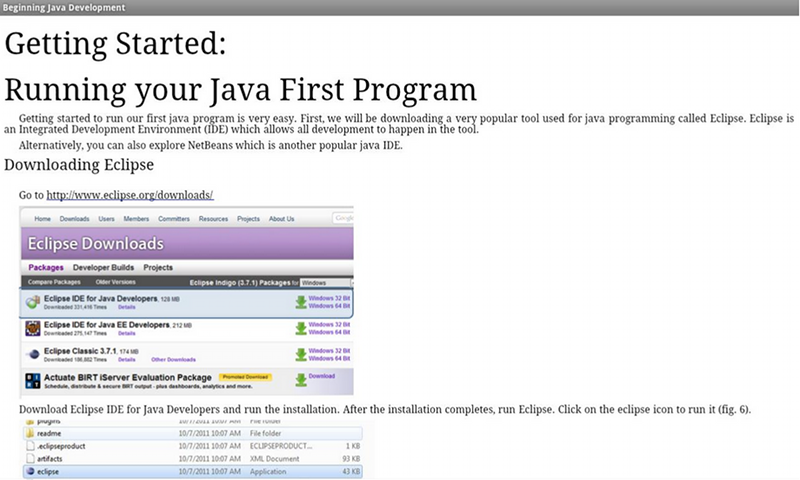Click Committers in the Eclipse site navigation

point(174,219)
